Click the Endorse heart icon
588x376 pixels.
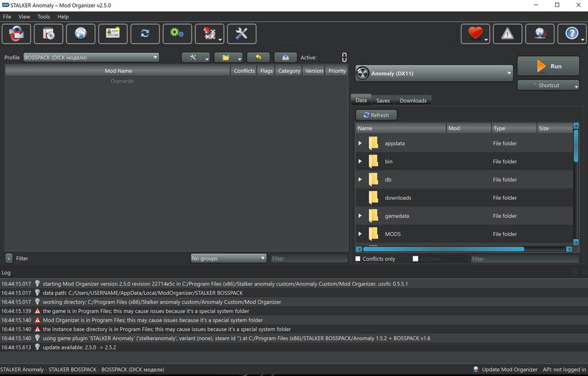475,34
